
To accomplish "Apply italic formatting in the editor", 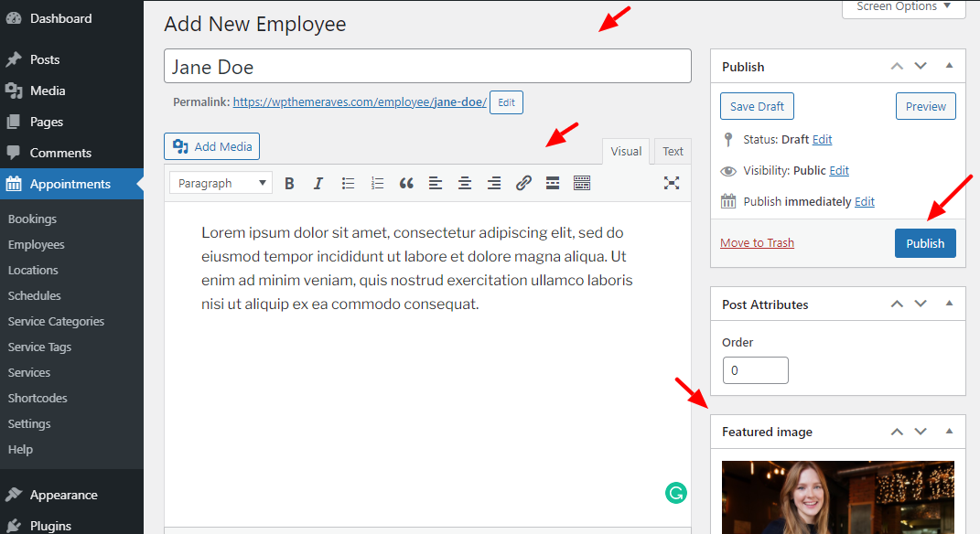I will (318, 183).
